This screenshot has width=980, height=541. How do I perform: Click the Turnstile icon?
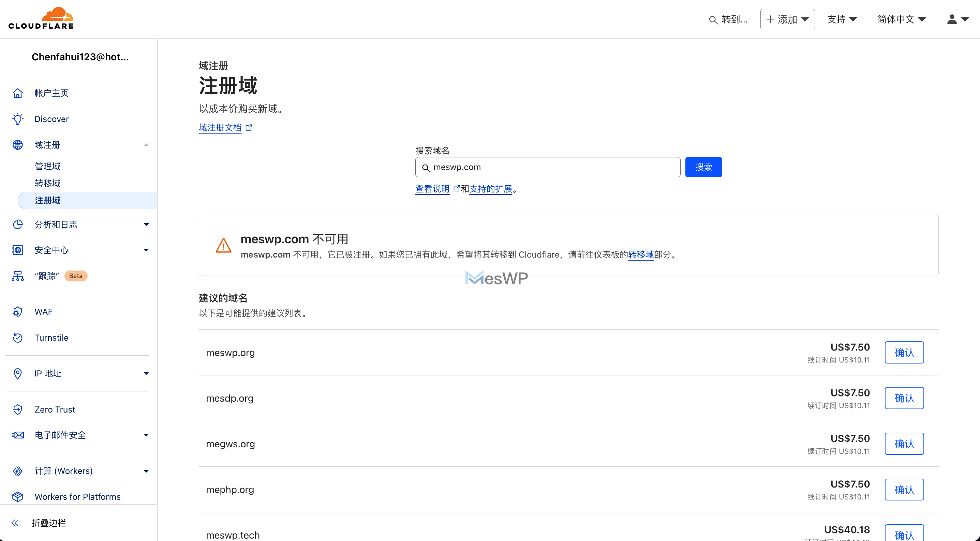(17, 338)
